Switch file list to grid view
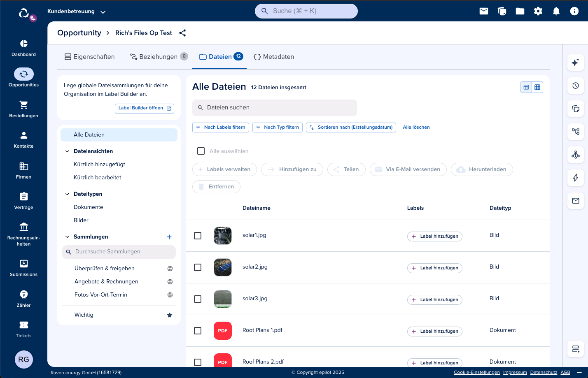Screen dimensions: 588x378 pyautogui.click(x=537, y=87)
